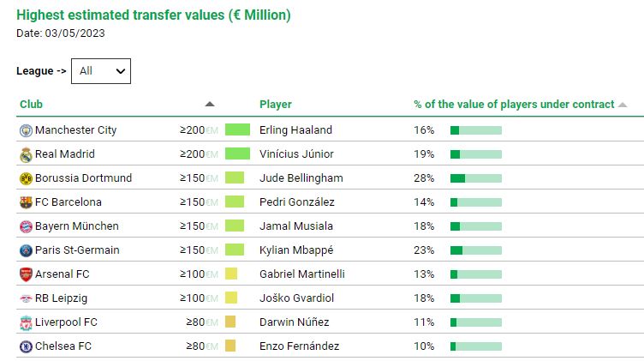The height and width of the screenshot is (361, 644).
Task: Sort by percentage of value arrow
Action: pyautogui.click(x=623, y=105)
